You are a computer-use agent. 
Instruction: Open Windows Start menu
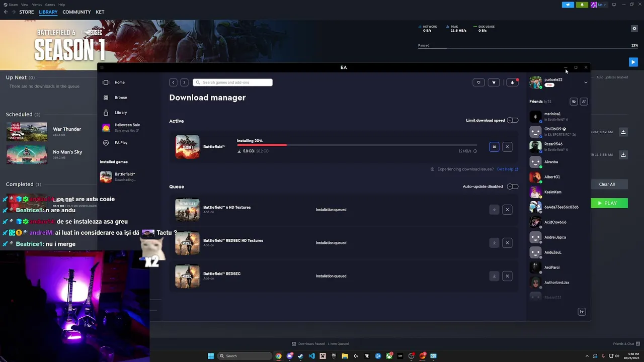[x=211, y=356]
